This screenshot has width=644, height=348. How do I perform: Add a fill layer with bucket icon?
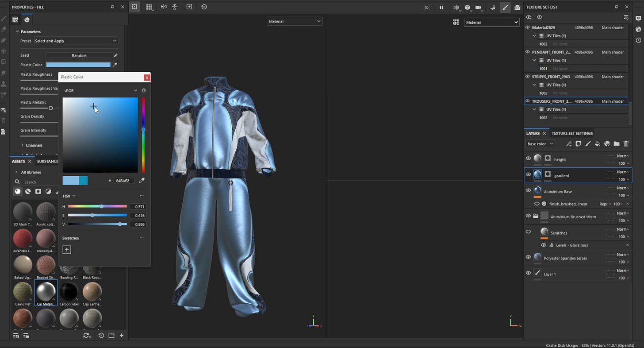point(598,144)
